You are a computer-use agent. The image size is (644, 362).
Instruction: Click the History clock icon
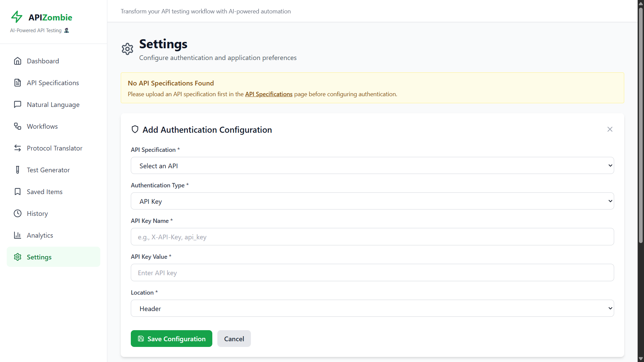17,214
